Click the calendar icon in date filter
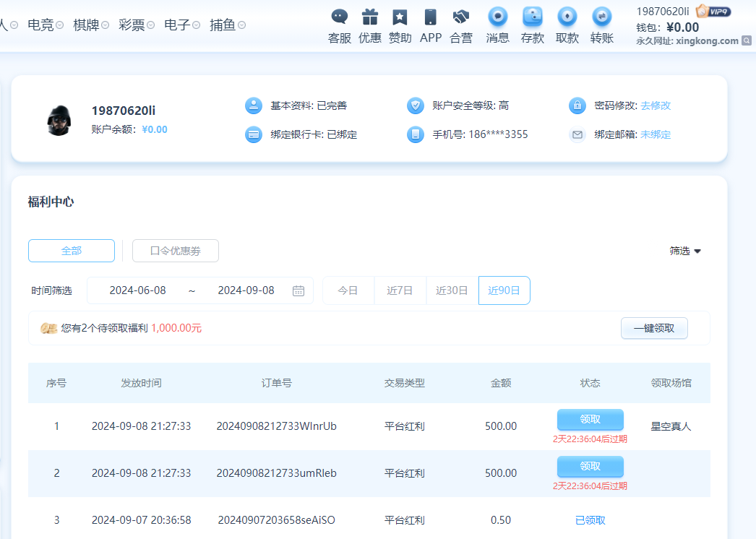Image resolution: width=756 pixels, height=539 pixels. (298, 290)
